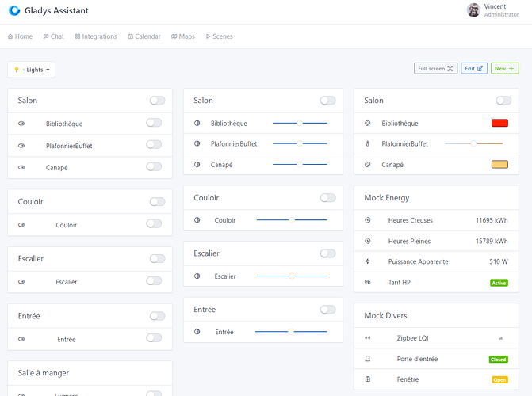
Task: Click the Tarif HP icon
Action: pyautogui.click(x=367, y=282)
